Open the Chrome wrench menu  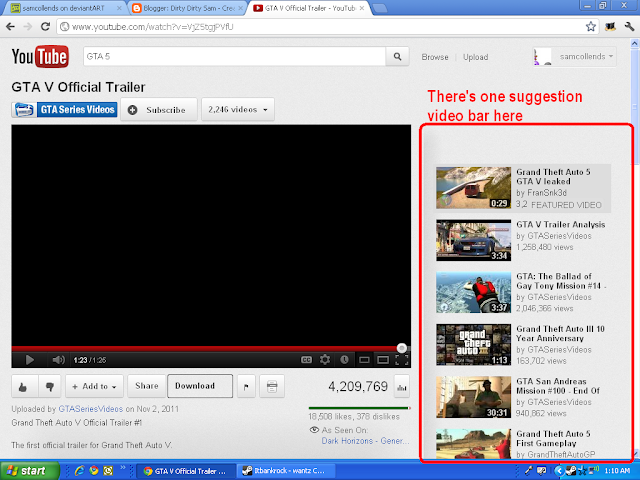pos(629,27)
